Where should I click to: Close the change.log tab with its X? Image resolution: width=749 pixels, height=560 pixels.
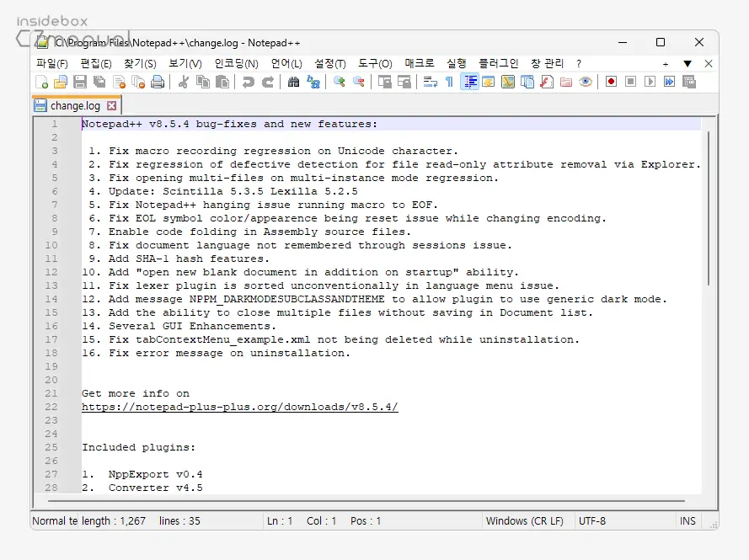[x=112, y=105]
